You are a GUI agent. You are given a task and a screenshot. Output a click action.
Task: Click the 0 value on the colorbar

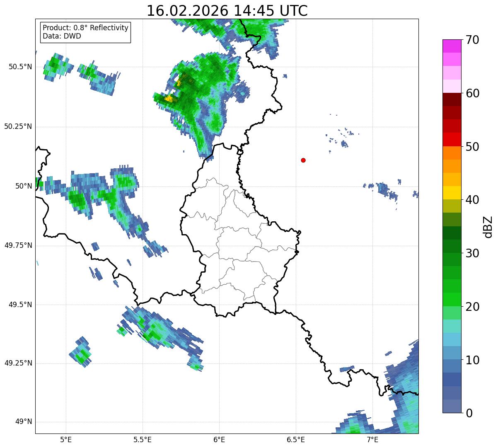click(469, 413)
